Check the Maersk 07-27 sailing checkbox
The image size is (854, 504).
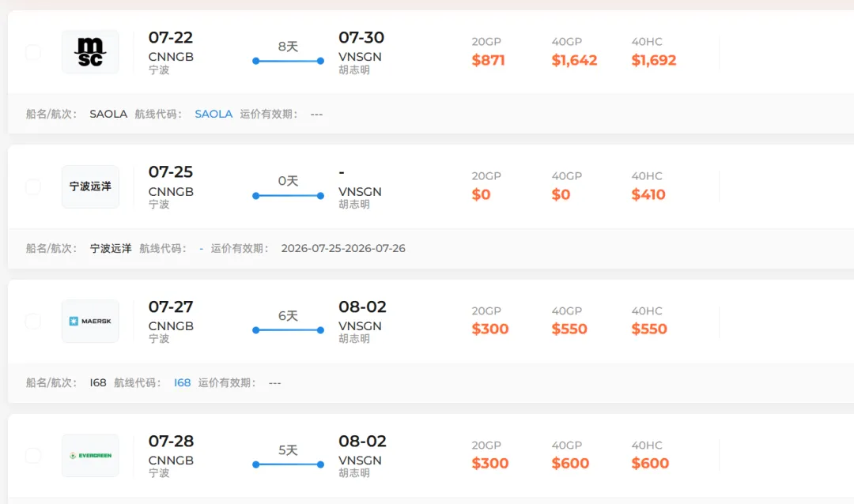(33, 322)
